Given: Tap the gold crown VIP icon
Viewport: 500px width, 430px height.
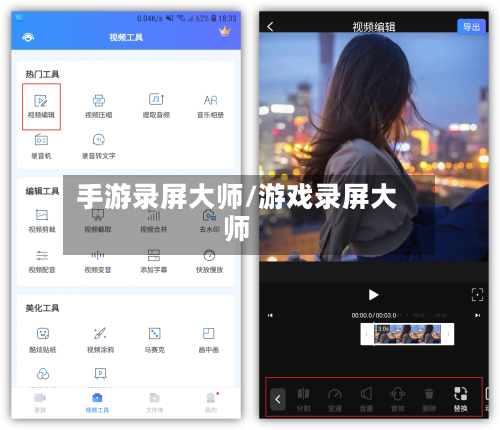Looking at the screenshot, I should click(x=225, y=31).
